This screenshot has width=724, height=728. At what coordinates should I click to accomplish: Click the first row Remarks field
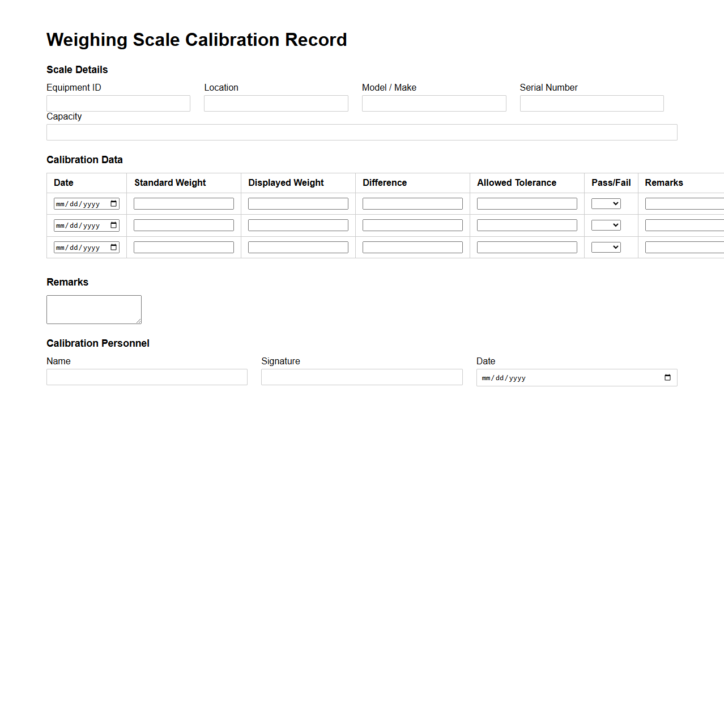684,203
